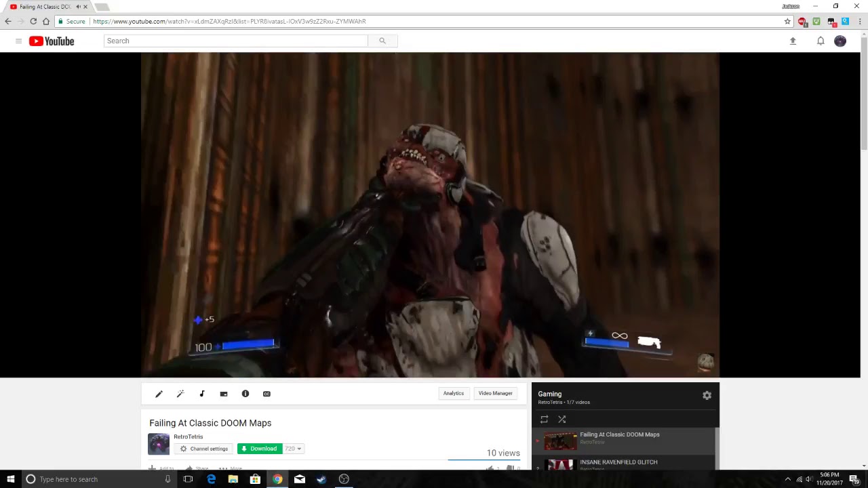
Task: Launch Microsoft Edge from taskbar
Action: click(x=211, y=479)
